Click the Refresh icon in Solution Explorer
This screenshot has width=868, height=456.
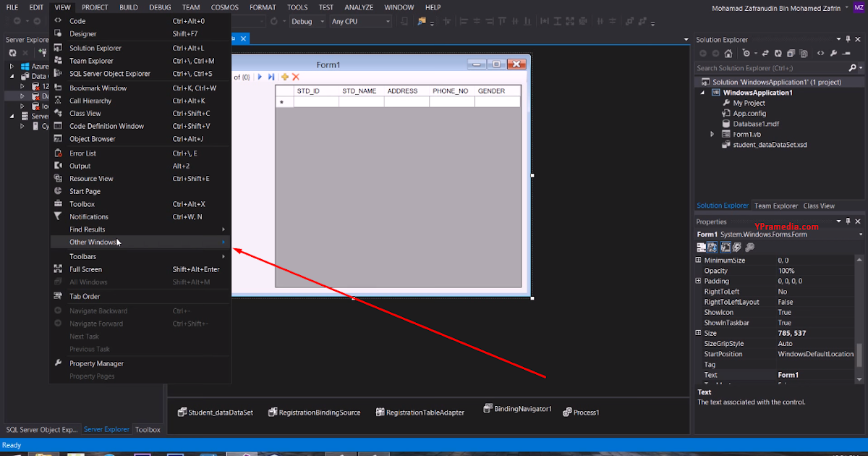(778, 53)
